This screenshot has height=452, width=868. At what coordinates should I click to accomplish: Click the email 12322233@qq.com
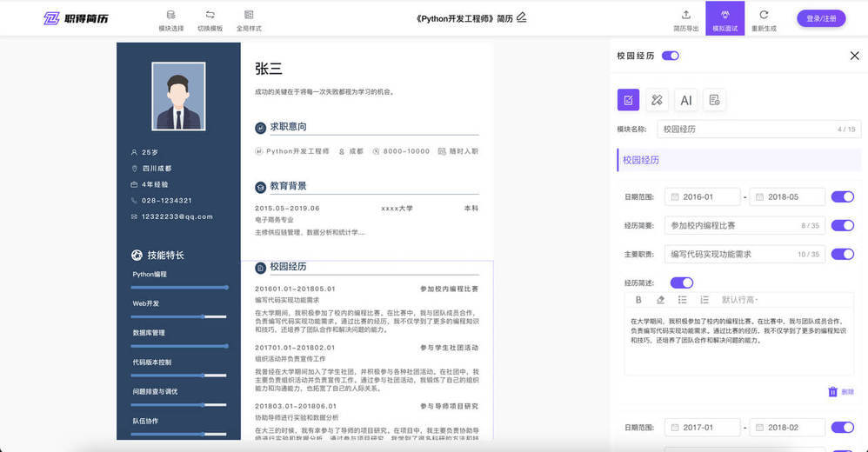click(x=177, y=216)
